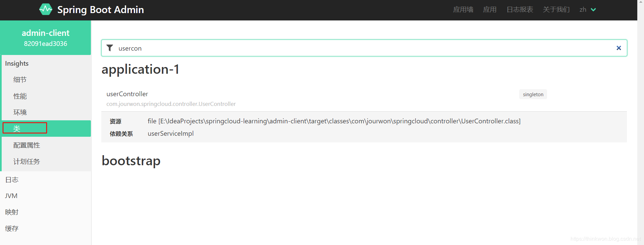This screenshot has width=644, height=245.
Task: Select 性能 in the sidebar
Action: [20, 96]
